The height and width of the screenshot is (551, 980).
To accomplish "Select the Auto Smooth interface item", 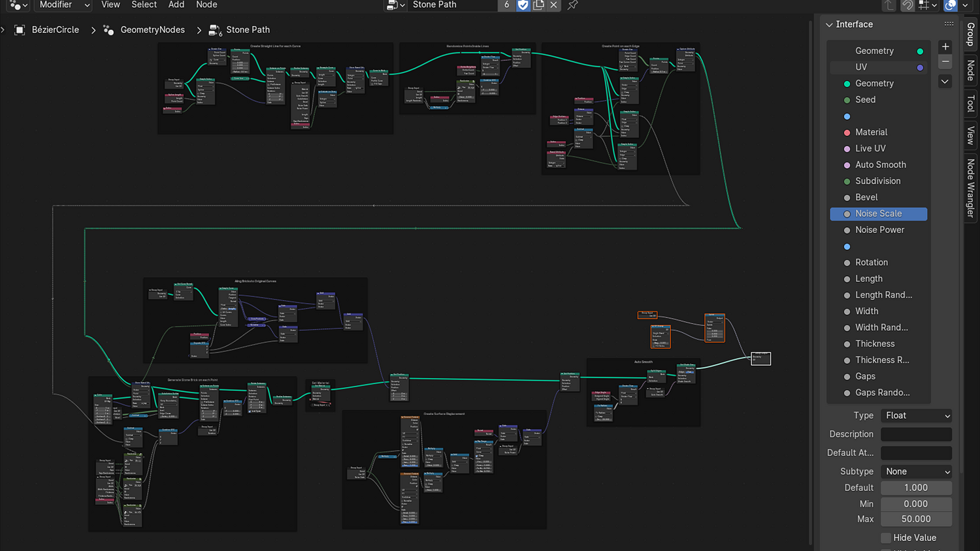I will [x=879, y=165].
